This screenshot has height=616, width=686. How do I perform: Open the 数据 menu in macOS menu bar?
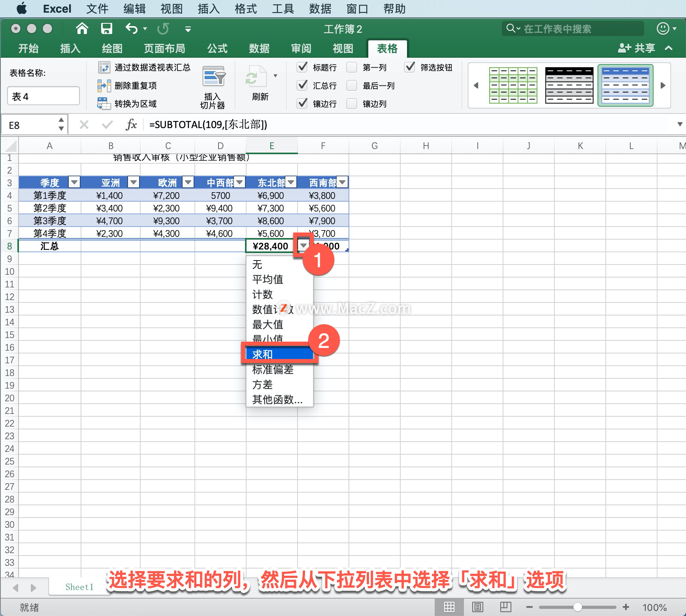click(320, 8)
